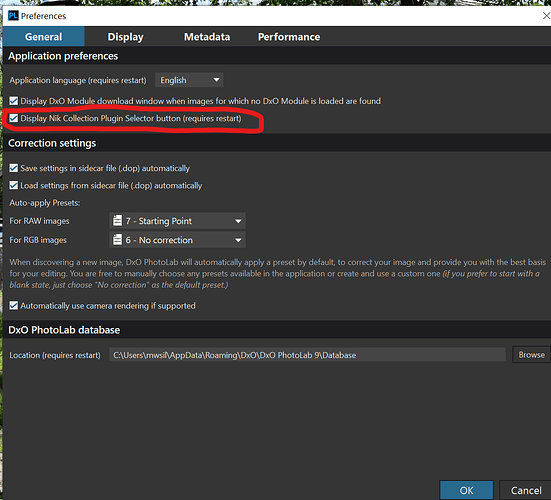
Task: Browse for the database location
Action: [x=531, y=355]
